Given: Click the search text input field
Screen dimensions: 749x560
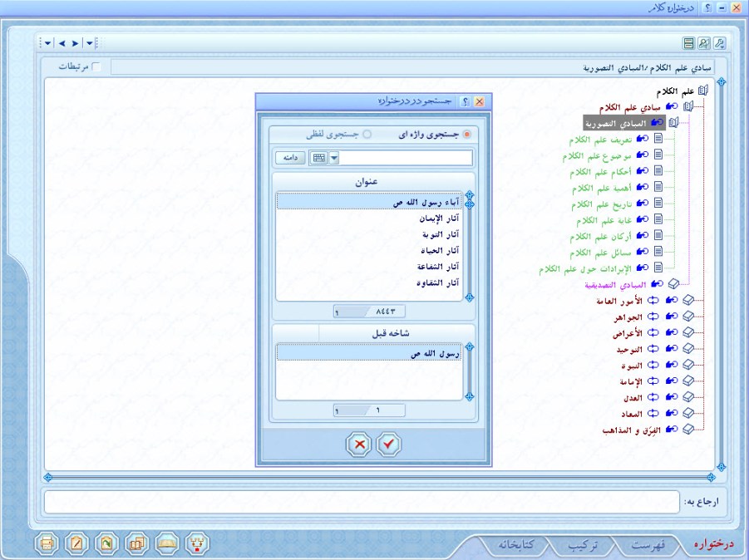Looking at the screenshot, I should [x=407, y=157].
